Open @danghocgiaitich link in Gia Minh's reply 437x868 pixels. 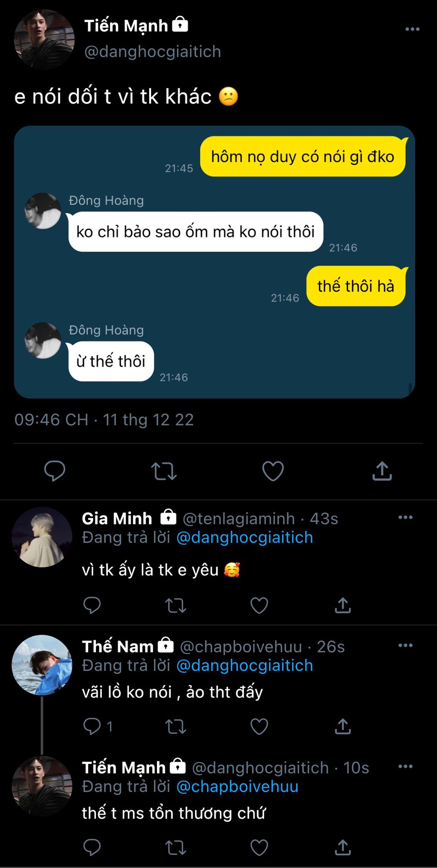(x=244, y=538)
